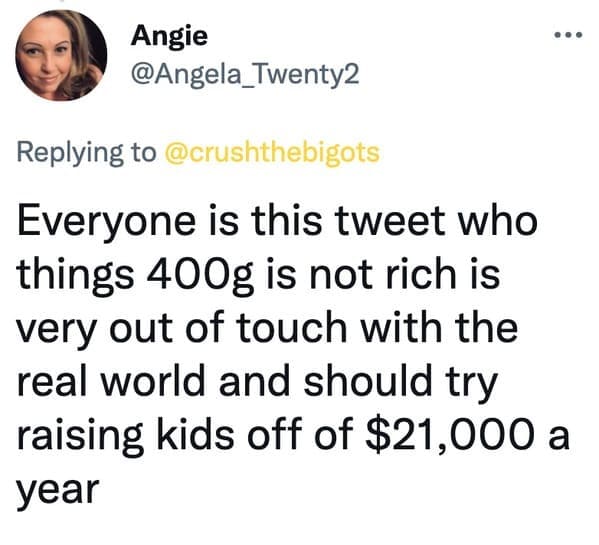599x545 pixels.
Task: Click the 'Replying to' label
Action: click(x=87, y=153)
